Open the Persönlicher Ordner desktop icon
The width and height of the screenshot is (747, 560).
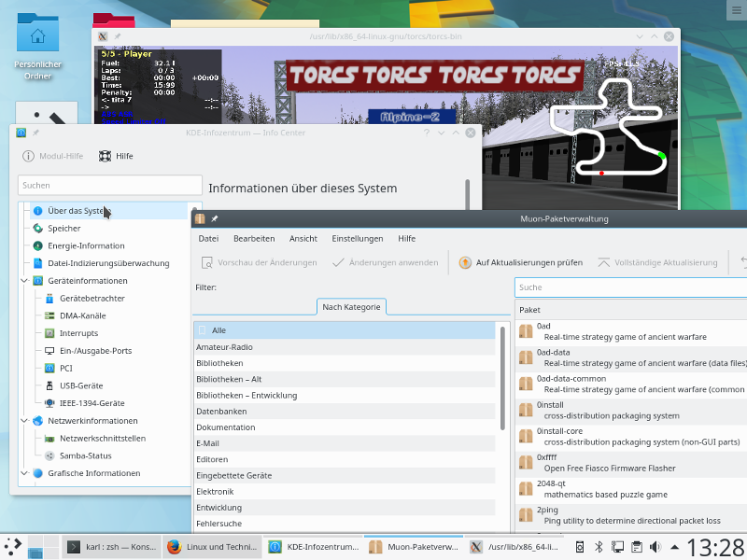[x=37, y=47]
